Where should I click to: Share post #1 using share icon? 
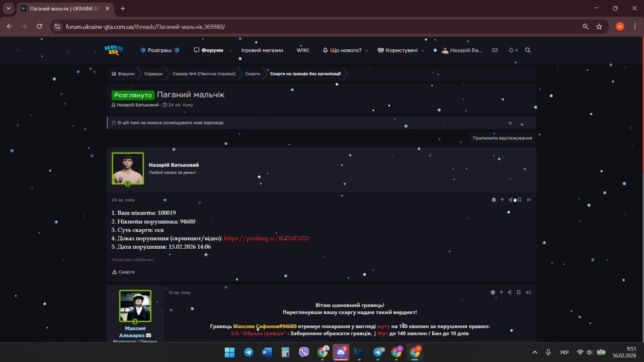point(510,200)
